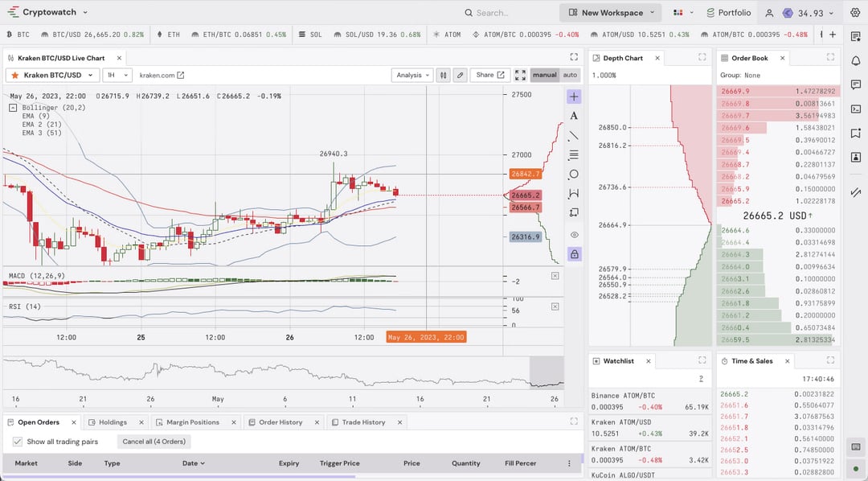Screen dimensions: 868x481
Task: Switch to the Holdings tab
Action: 113,422
